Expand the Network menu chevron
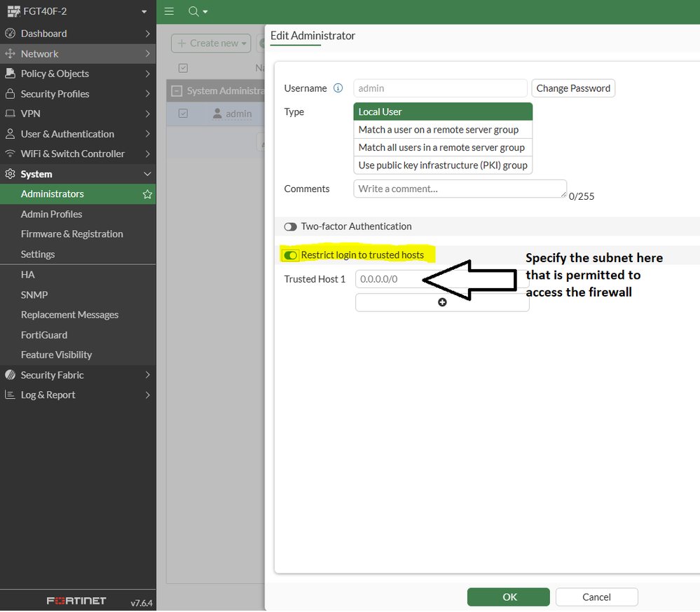Viewport: 700px width, 612px height. point(147,54)
